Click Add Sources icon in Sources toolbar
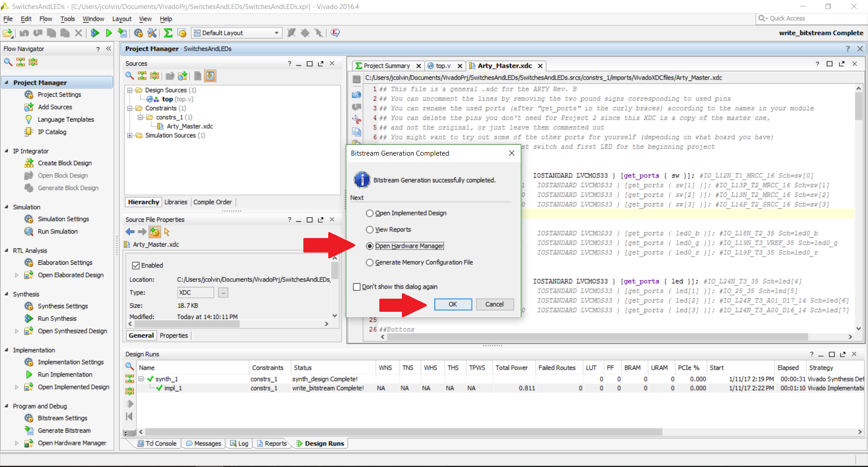868x467 pixels. pos(182,76)
